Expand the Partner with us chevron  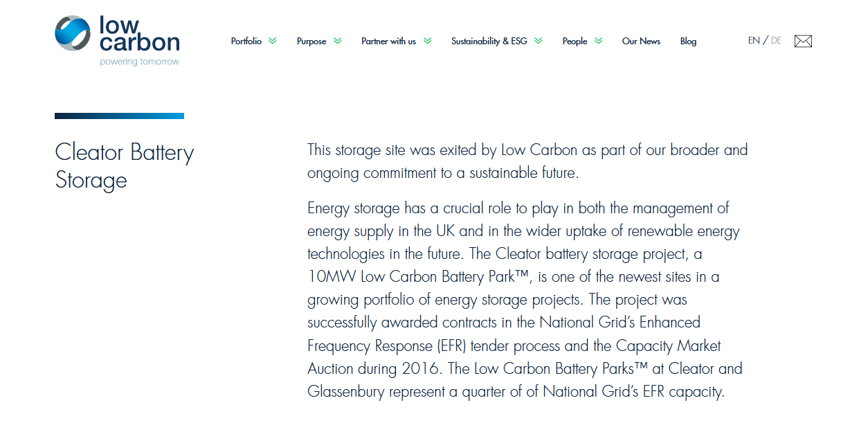click(429, 40)
